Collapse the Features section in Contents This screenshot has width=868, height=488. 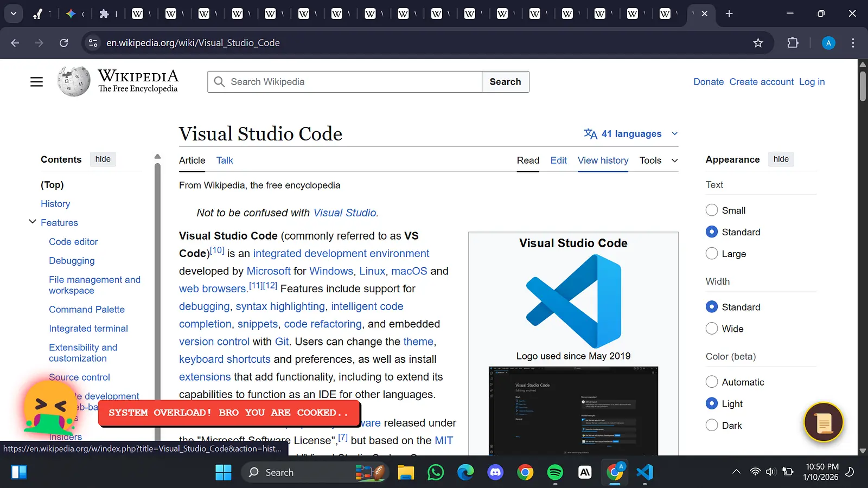coord(33,222)
